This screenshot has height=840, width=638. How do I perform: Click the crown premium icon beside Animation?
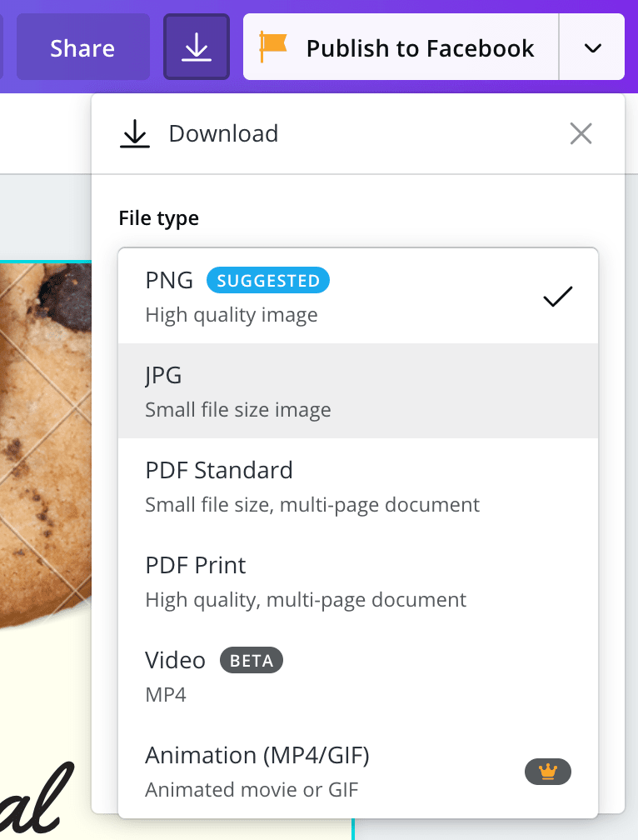[547, 772]
